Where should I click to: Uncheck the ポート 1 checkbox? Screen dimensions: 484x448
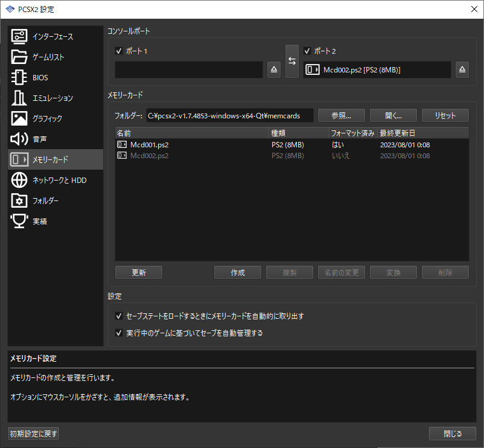(x=119, y=51)
